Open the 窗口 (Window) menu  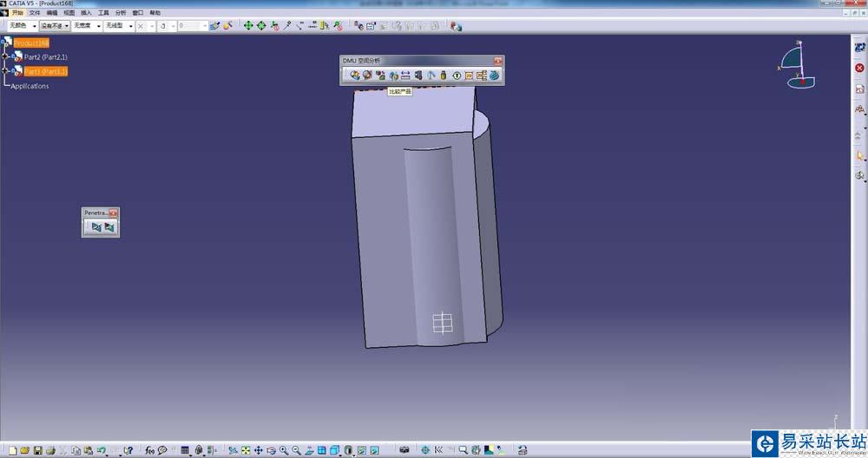click(x=137, y=12)
